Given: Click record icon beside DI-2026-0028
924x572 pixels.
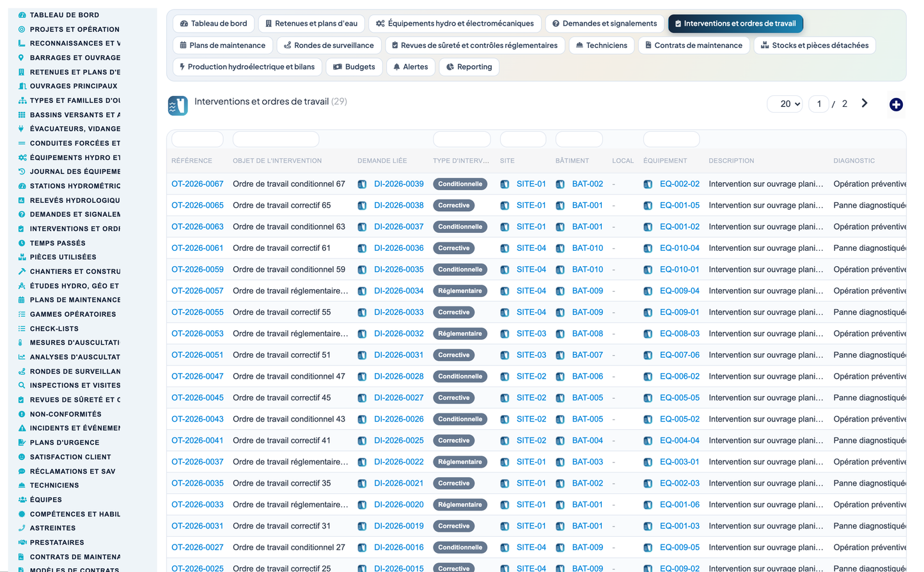Looking at the screenshot, I should 362,376.
